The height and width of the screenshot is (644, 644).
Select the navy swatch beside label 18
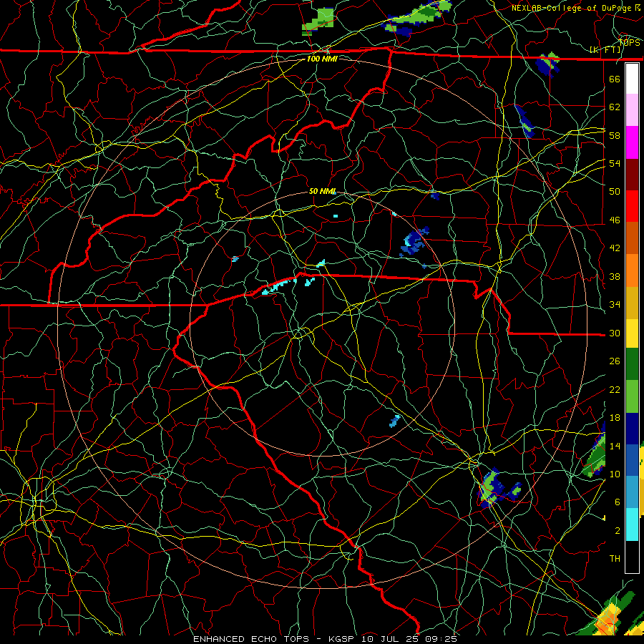click(632, 429)
